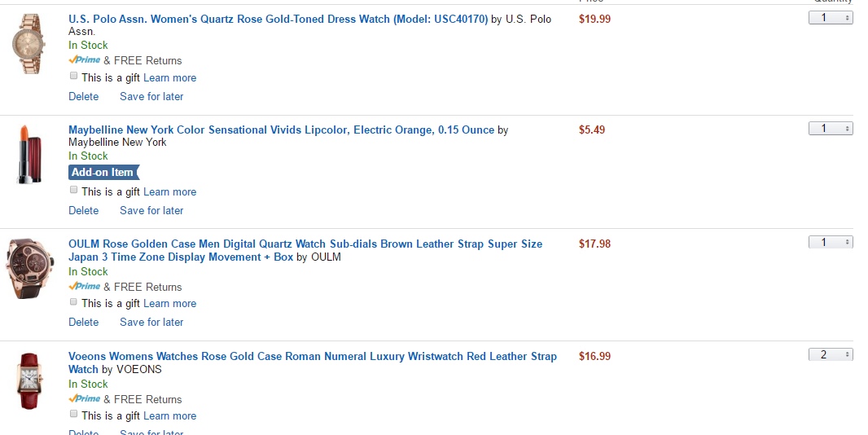Click the Prime logo under Voeons watch
This screenshot has height=435, width=868.
tap(85, 399)
